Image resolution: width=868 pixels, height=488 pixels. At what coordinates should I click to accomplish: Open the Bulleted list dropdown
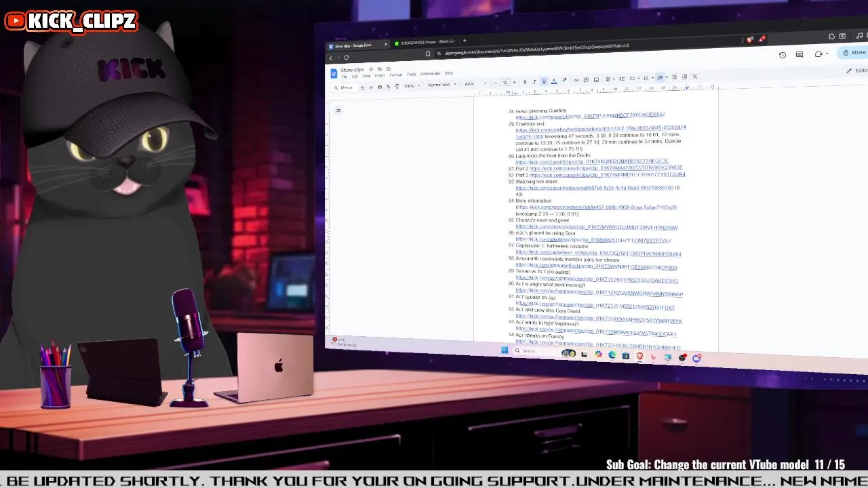coord(648,78)
